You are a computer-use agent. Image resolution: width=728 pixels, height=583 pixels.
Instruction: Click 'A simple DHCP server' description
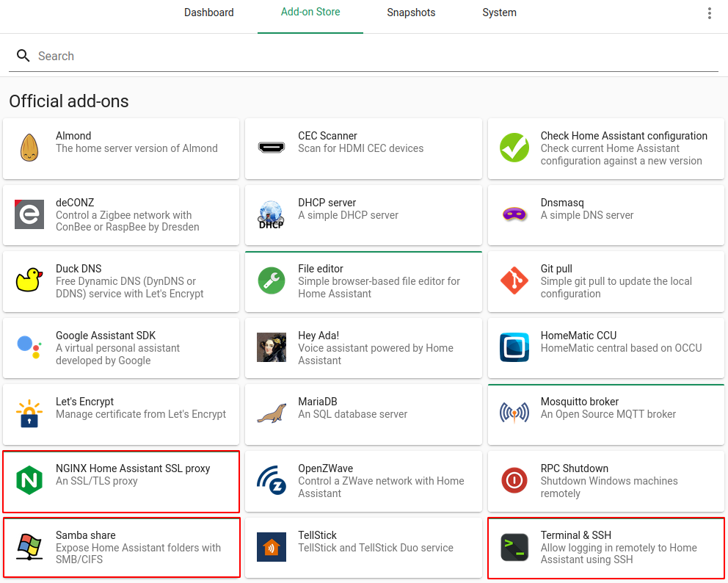[348, 215]
